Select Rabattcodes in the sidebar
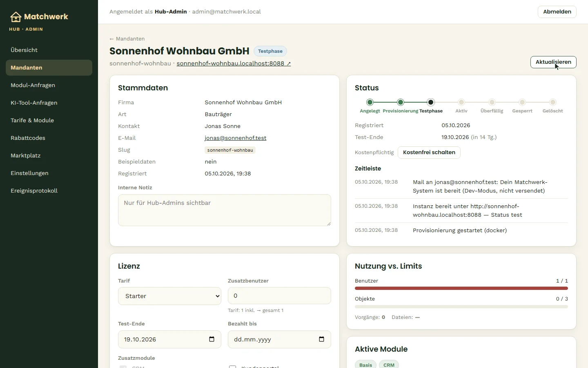The image size is (588, 368). (x=49, y=138)
